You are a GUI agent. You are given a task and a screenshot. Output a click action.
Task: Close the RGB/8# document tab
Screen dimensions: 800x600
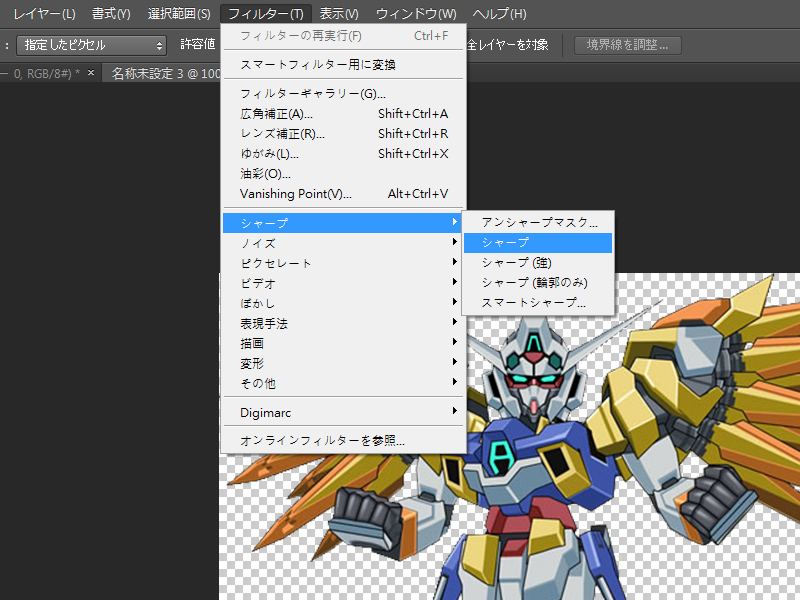click(x=91, y=73)
